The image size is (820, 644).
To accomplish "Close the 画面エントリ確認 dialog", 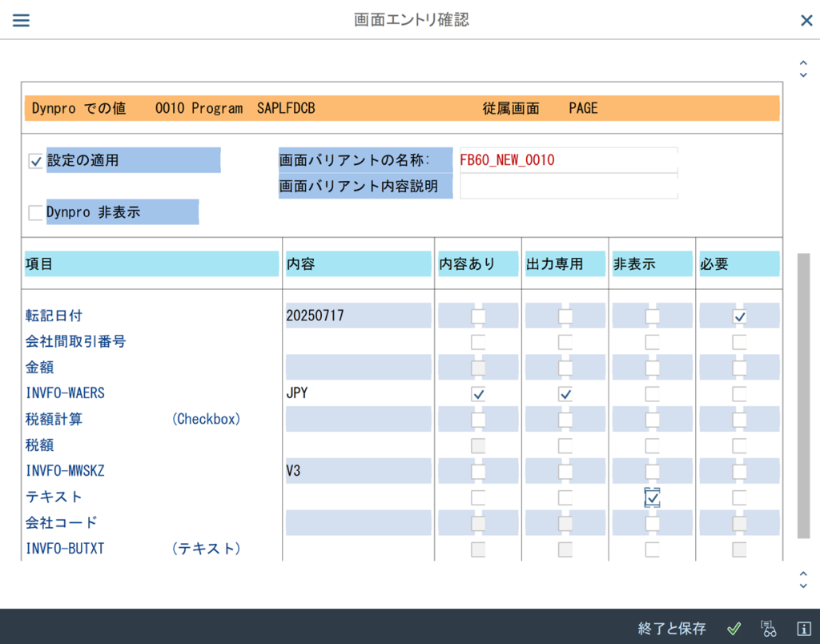I will pyautogui.click(x=806, y=20).
